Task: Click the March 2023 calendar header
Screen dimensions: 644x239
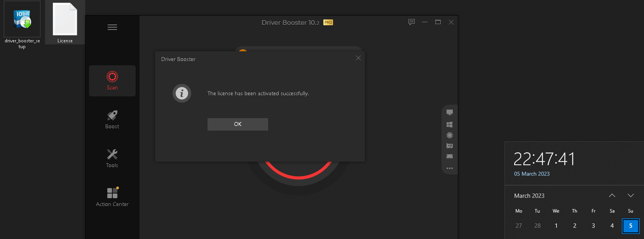Action: (529, 196)
